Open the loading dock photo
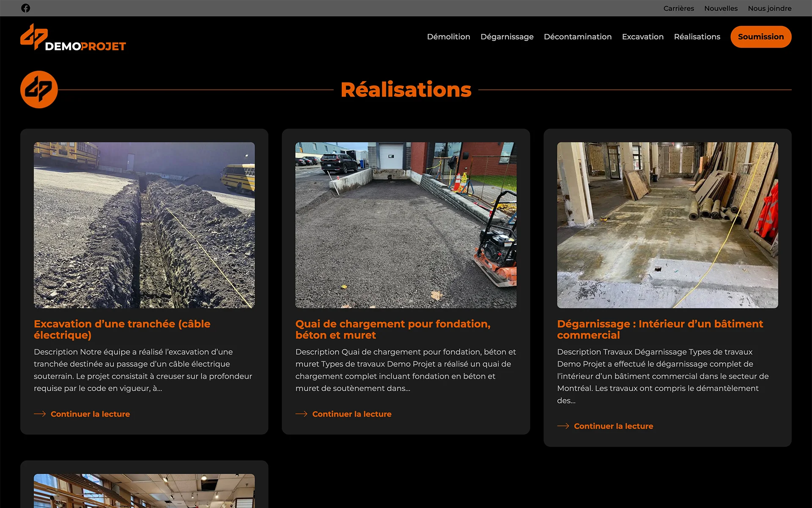Viewport: 812px width, 508px height. (406, 225)
